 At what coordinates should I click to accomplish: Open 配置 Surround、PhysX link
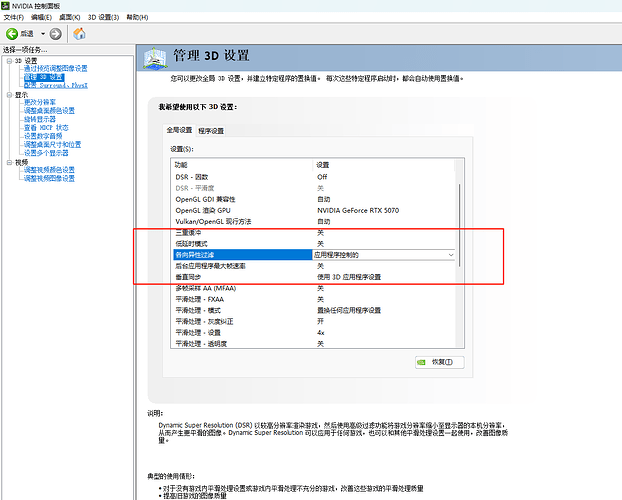coord(56,85)
